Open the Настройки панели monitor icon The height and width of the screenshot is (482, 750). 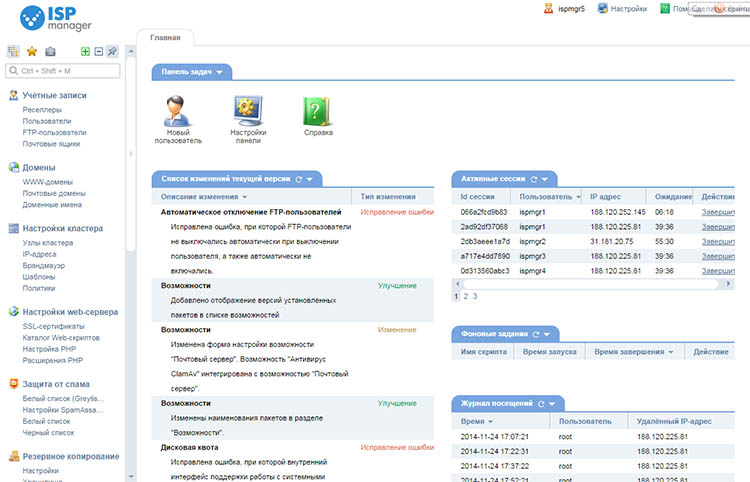tap(248, 111)
